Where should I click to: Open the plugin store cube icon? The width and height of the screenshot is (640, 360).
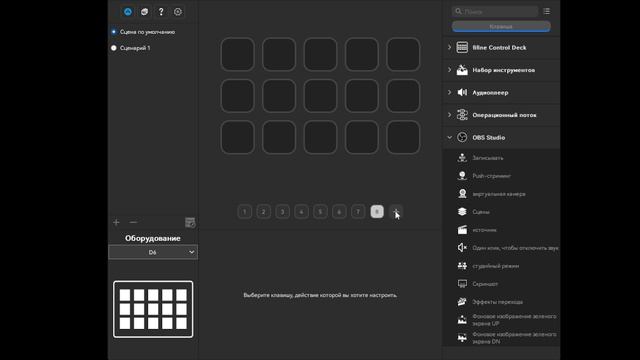144,12
